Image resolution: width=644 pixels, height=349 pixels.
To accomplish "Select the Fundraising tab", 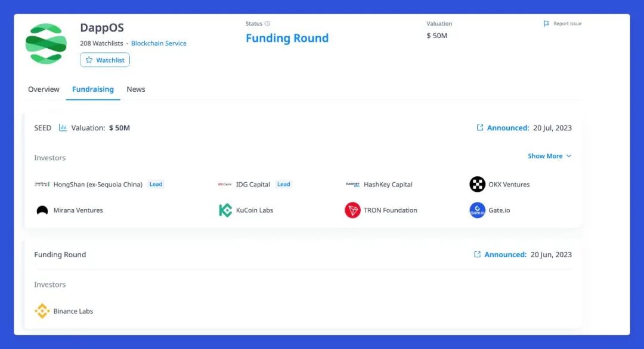I will point(93,89).
